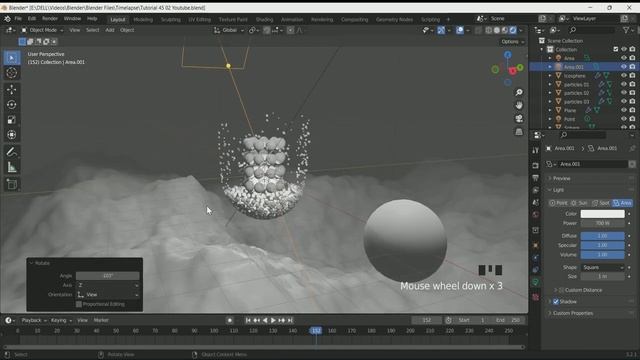Toggle viewport visibility of the Plane object
Screen dimensions: 640x360
(x=624, y=110)
